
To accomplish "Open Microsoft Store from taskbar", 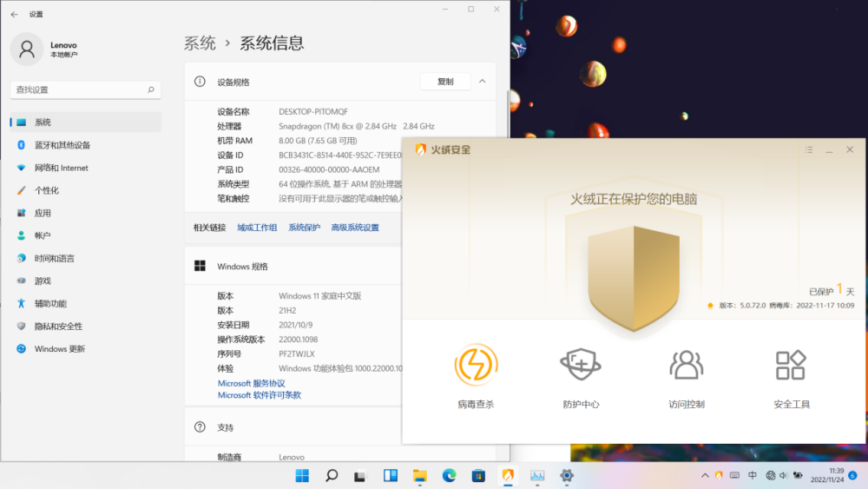I will pyautogui.click(x=478, y=476).
